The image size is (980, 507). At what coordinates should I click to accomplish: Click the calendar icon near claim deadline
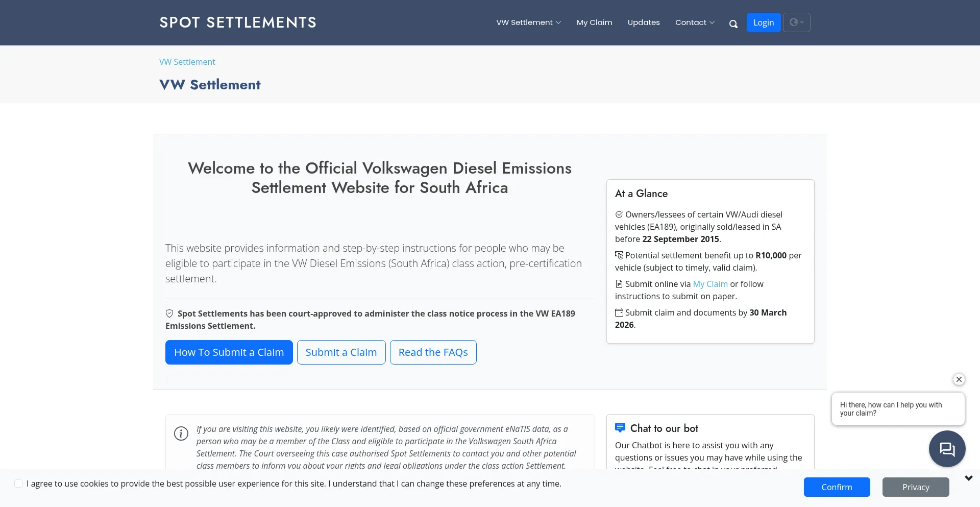click(x=619, y=312)
